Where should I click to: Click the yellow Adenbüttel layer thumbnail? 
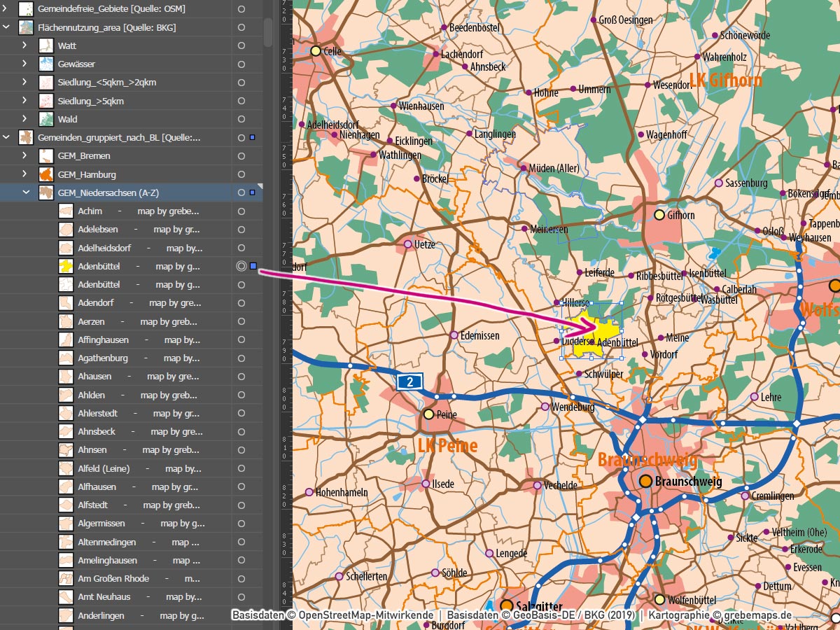66,266
